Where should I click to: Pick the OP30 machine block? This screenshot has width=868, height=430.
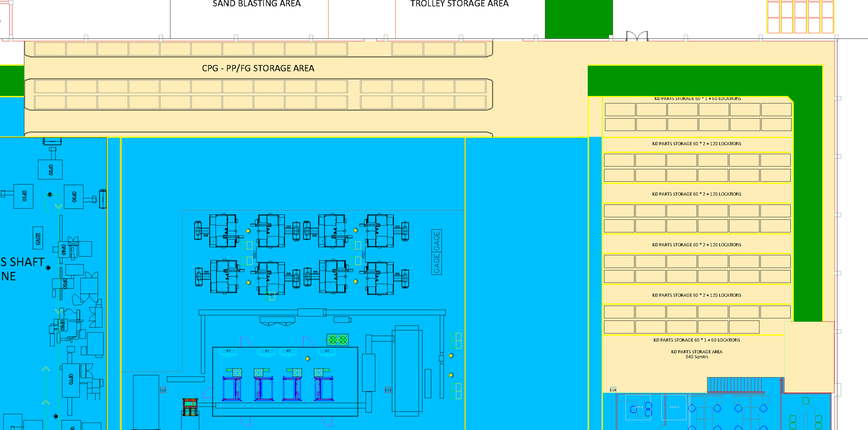click(74, 197)
